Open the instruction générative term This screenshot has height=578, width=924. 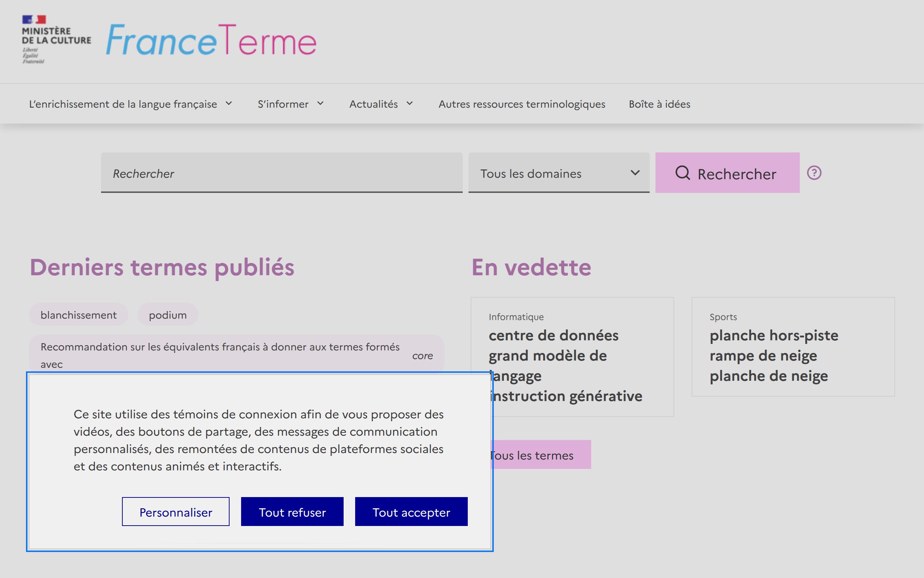[x=568, y=396]
